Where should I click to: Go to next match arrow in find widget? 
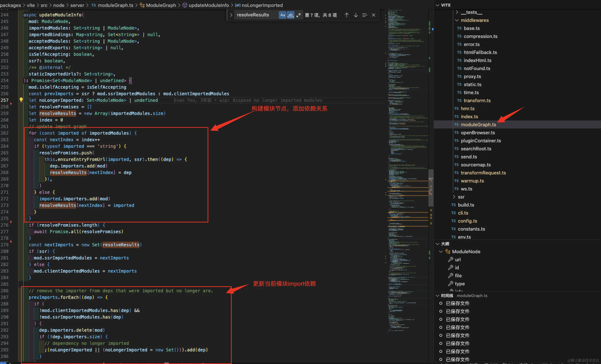(x=356, y=15)
